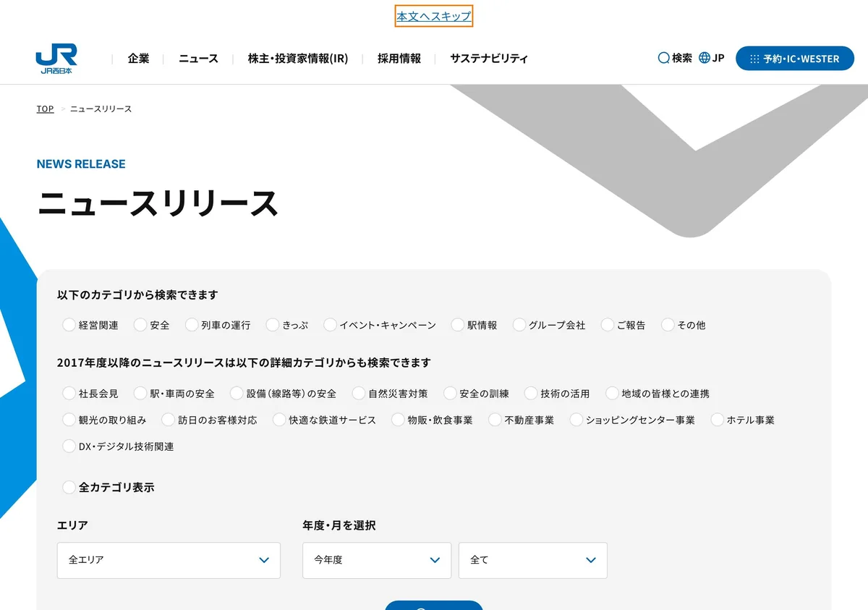Click the 予約・IC・WESTER button
This screenshot has height=610, width=868.
pos(795,59)
